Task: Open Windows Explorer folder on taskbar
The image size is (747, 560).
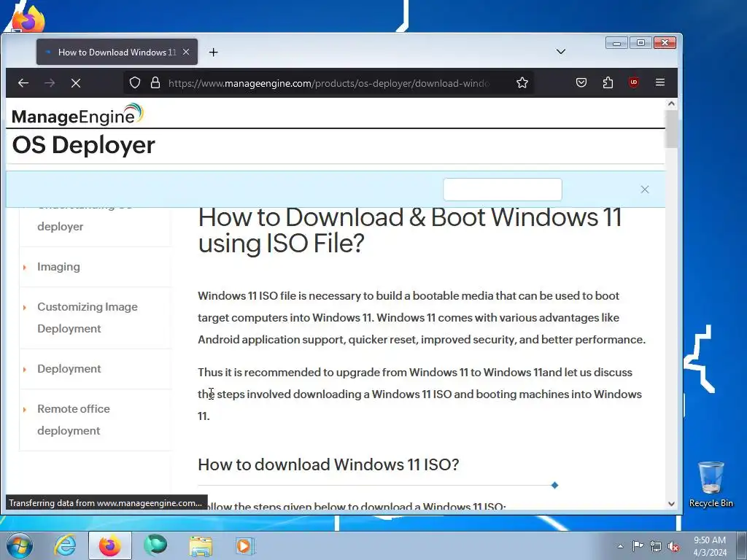Action: pos(201,546)
